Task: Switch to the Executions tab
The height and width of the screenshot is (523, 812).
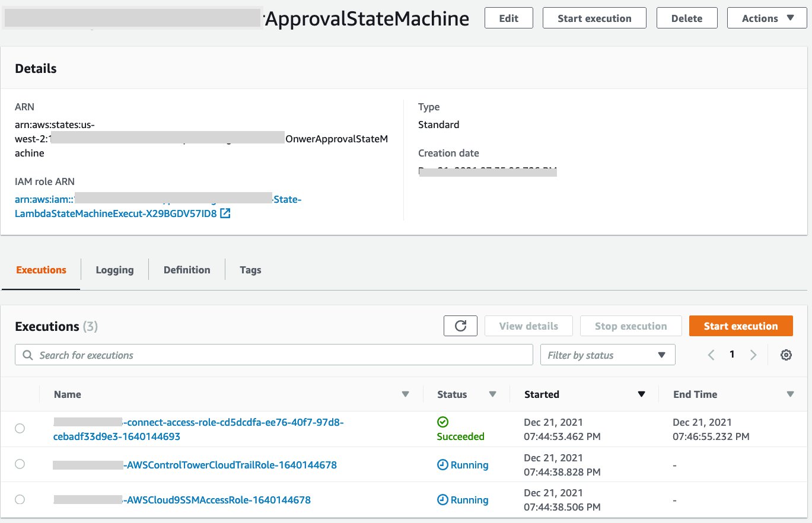Action: [41, 270]
